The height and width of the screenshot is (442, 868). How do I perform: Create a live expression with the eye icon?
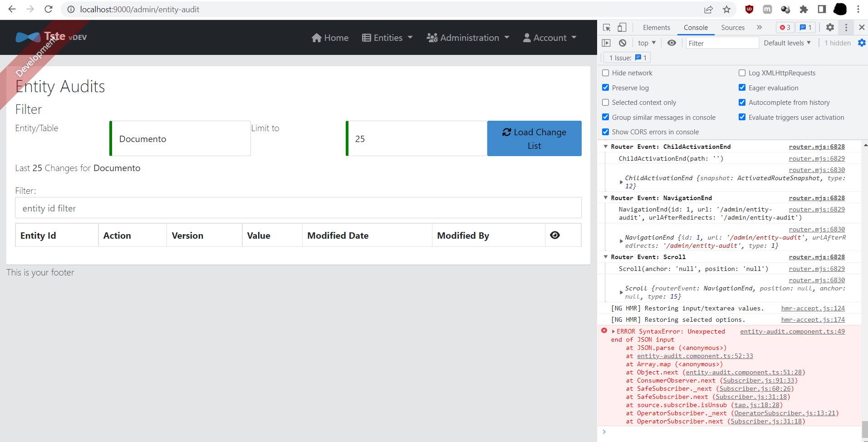coord(672,43)
